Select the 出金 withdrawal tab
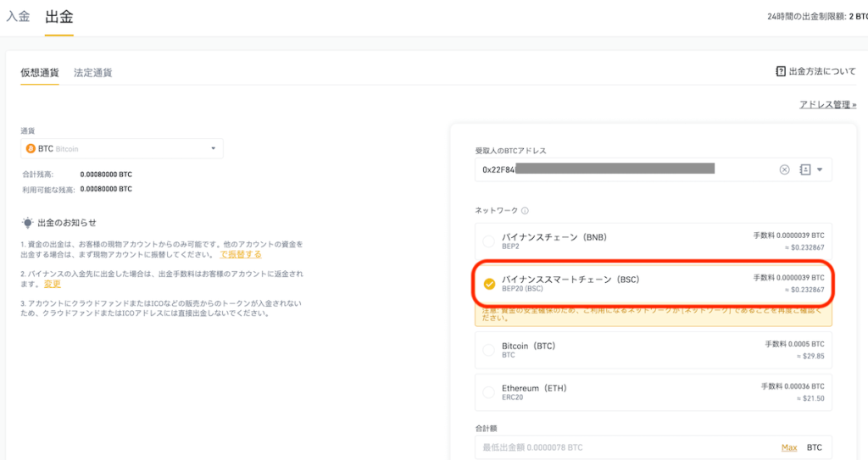The height and width of the screenshot is (460, 868). pyautogui.click(x=59, y=17)
